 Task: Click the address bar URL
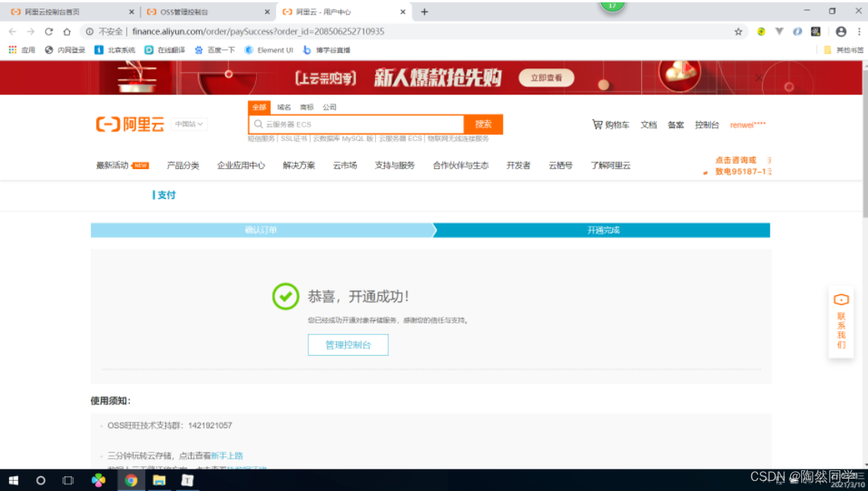pyautogui.click(x=258, y=32)
